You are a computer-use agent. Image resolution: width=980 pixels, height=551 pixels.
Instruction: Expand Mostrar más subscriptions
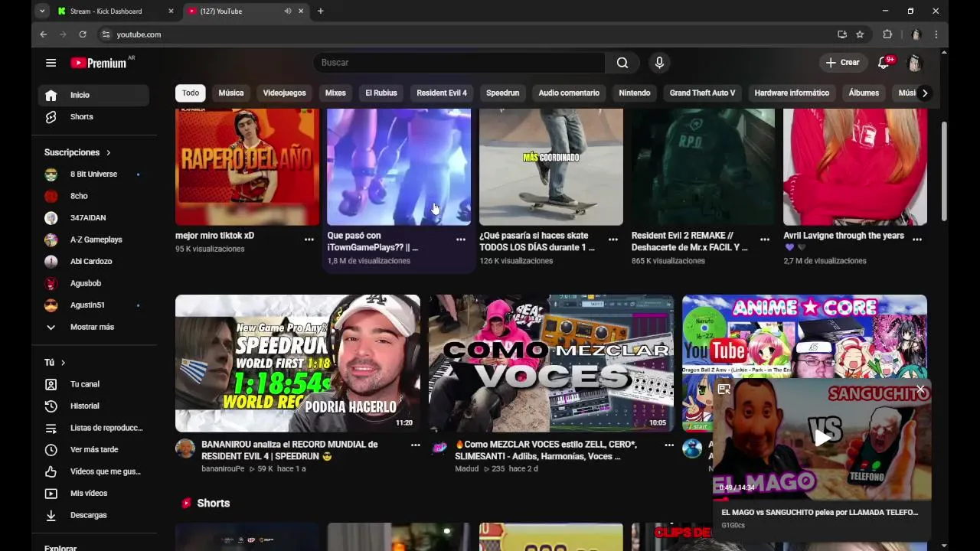[x=93, y=328]
